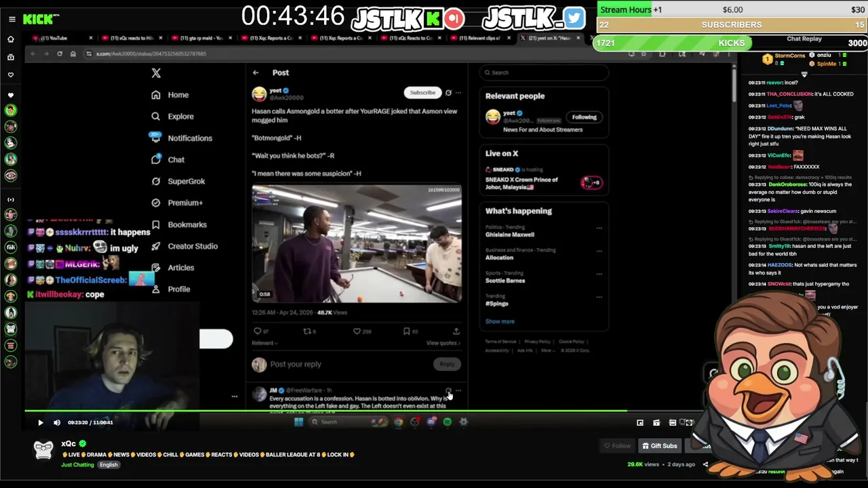This screenshot has width=868, height=488.
Task: Open the Windows Start button in the taskbar
Action: point(298,422)
